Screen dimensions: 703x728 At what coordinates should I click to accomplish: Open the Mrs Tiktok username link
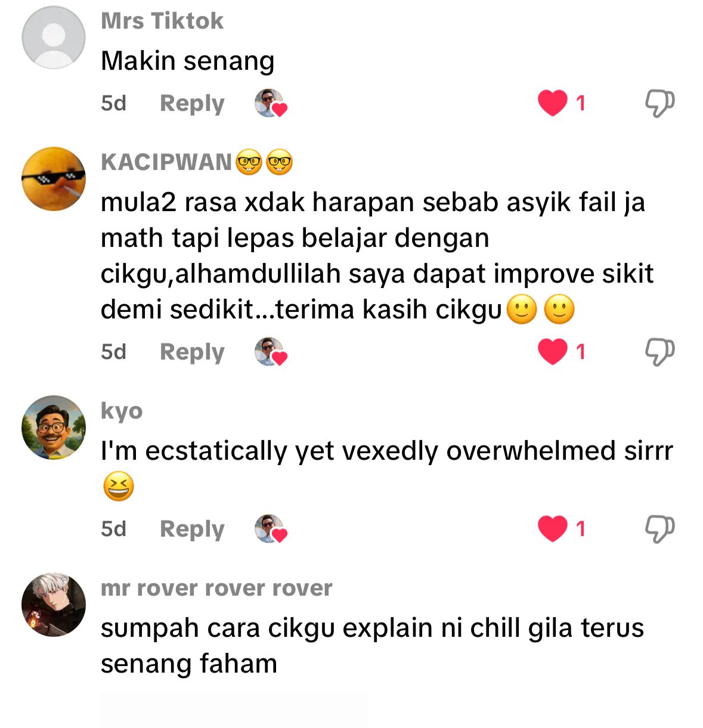162,21
